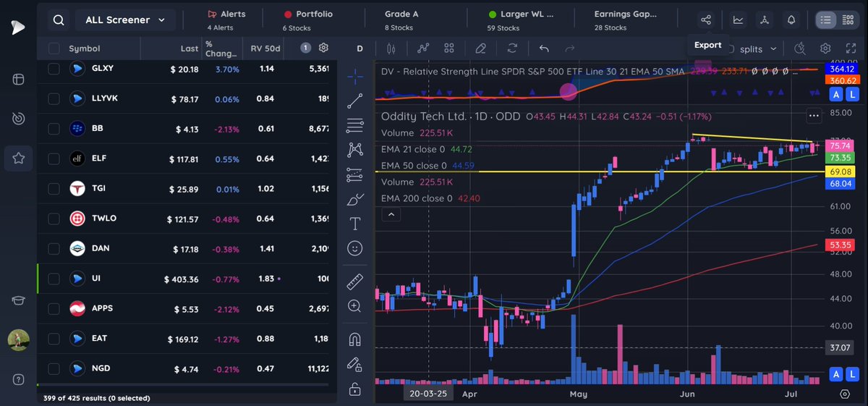Open the line chart icon in the top bar
This screenshot has width=868, height=406.
(738, 20)
